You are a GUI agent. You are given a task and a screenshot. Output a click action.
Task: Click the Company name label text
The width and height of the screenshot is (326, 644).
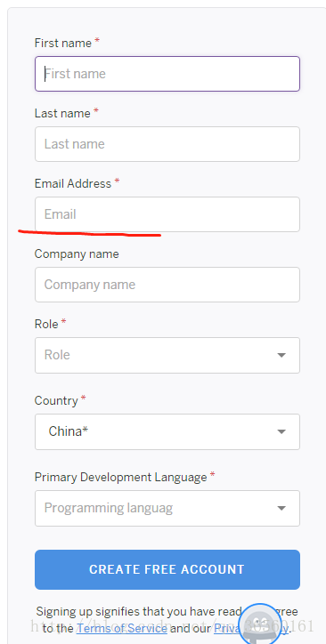click(77, 254)
